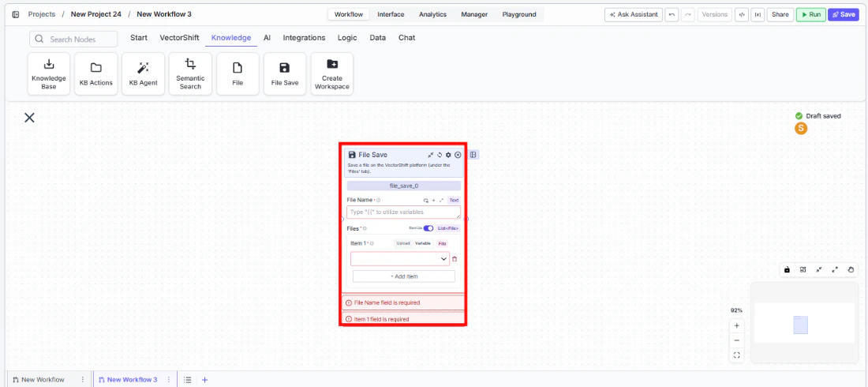Image resolution: width=868 pixels, height=387 pixels.
Task: Add a new workflow tab with plus
Action: [205, 380]
